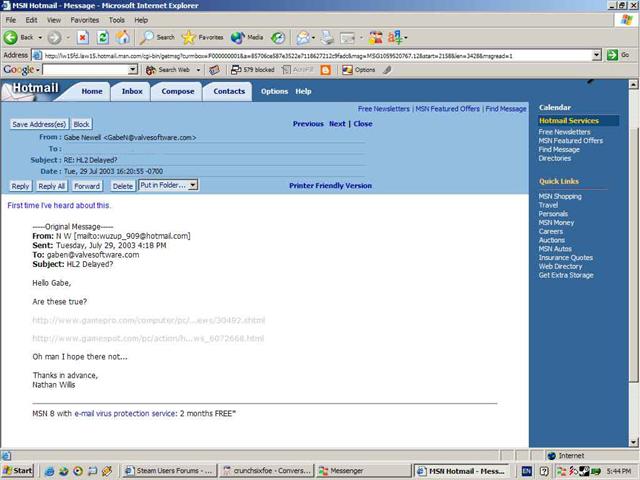
Task: Open the Favorites menu
Action: point(84,20)
